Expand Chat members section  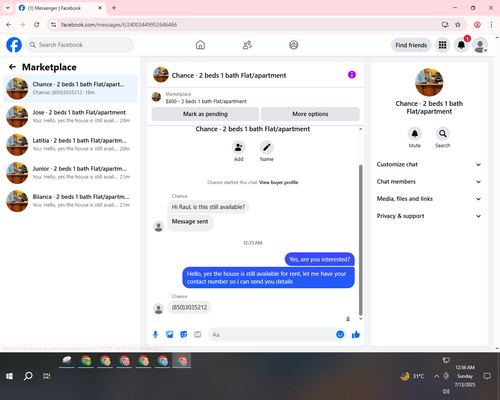429,182
